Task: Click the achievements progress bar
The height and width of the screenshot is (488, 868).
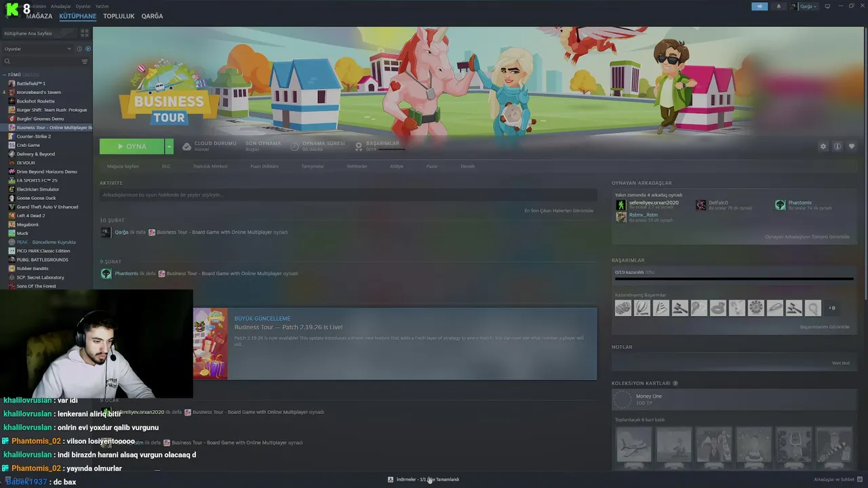Action: [x=734, y=279]
